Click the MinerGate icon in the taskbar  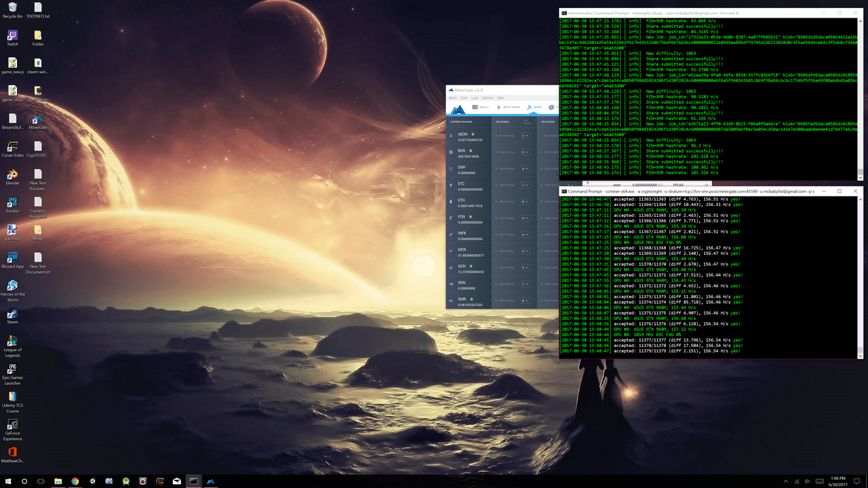pyautogui.click(x=210, y=481)
